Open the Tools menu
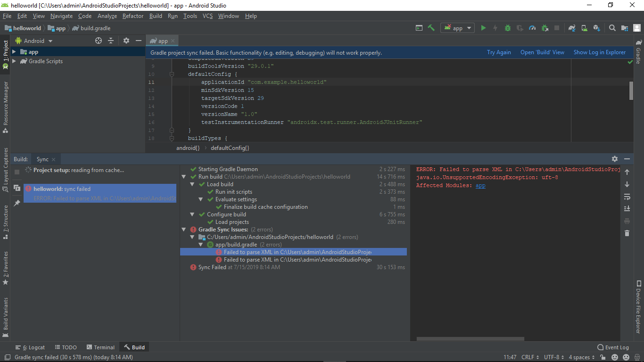The image size is (644, 362). (x=190, y=16)
